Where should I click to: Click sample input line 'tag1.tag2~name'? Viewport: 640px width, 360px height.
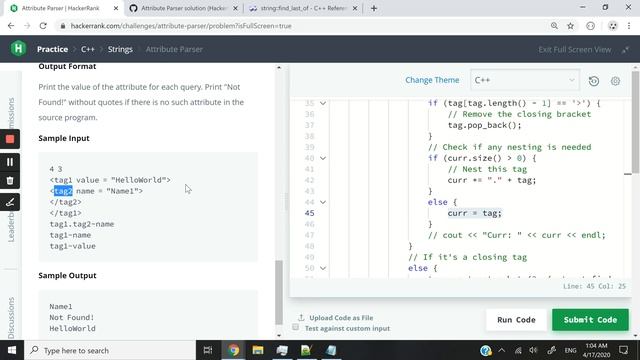click(x=82, y=224)
